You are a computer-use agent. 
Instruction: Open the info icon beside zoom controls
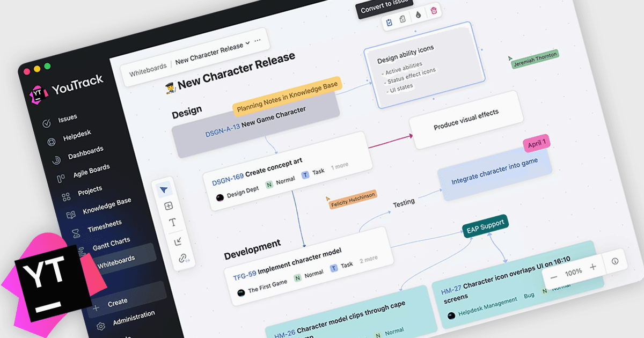coord(615,261)
